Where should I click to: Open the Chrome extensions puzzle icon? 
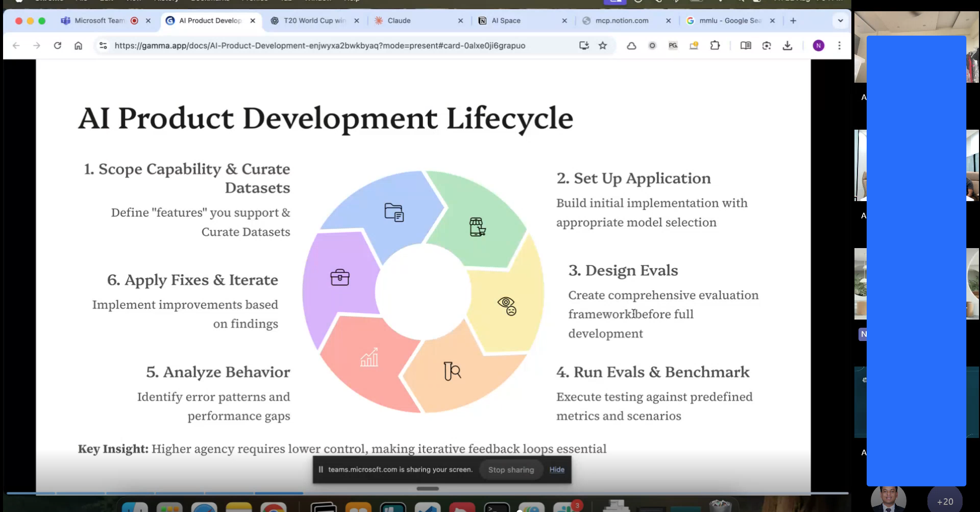[x=715, y=45]
